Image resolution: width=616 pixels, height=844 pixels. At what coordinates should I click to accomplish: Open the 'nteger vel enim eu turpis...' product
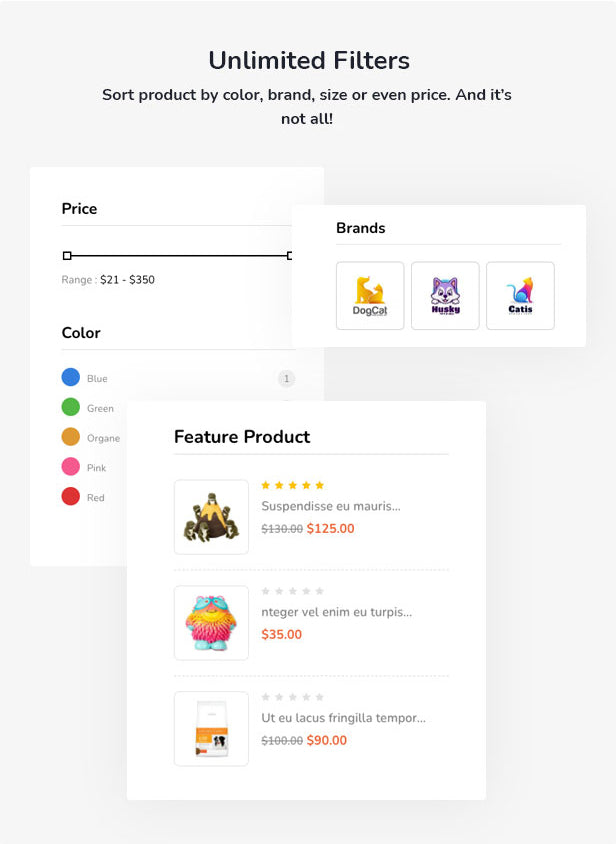point(337,612)
